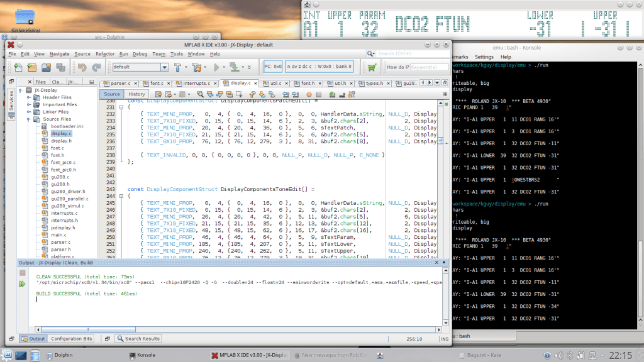This screenshot has width=644, height=362.
Task: Click the Make and Program Device icon
Action: point(234,67)
